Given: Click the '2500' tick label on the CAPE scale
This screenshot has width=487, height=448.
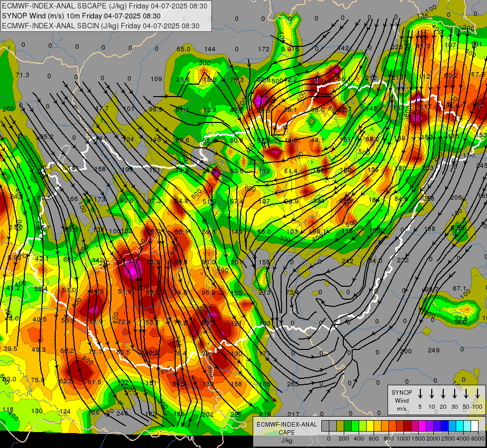Looking at the screenshot, I should point(448,439).
